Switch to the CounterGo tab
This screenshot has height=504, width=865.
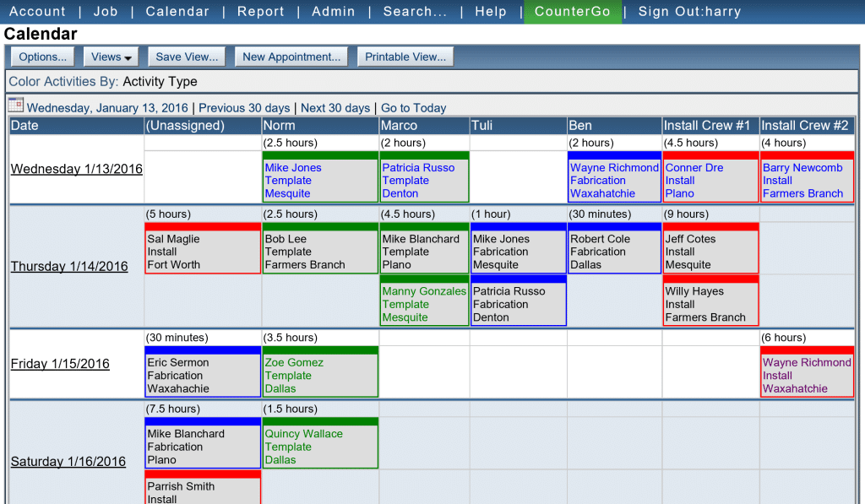pyautogui.click(x=573, y=12)
